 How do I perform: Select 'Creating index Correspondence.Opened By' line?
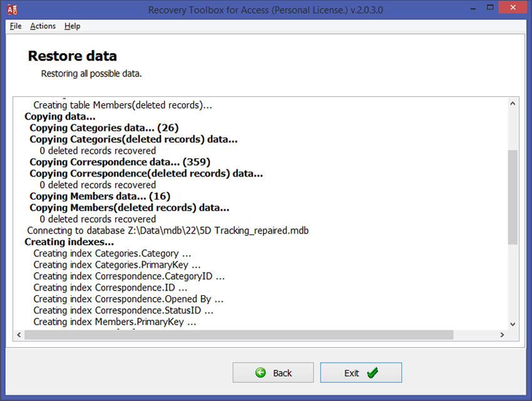128,299
